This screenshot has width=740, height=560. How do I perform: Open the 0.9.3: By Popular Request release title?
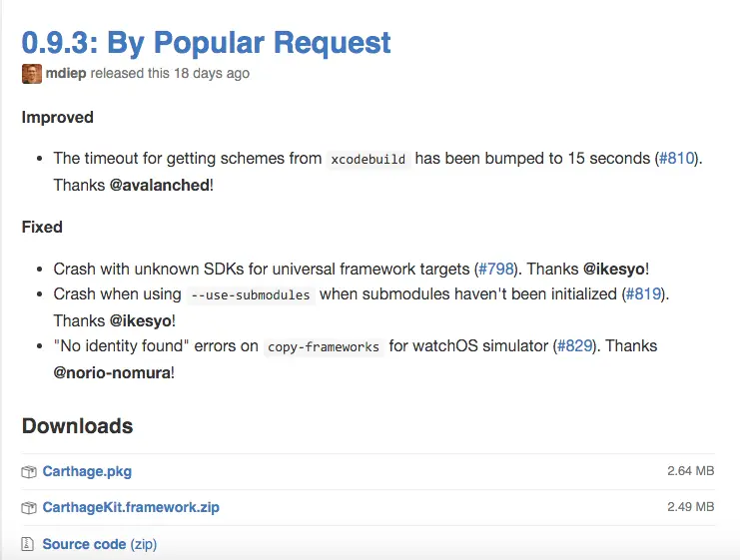pyautogui.click(x=207, y=42)
